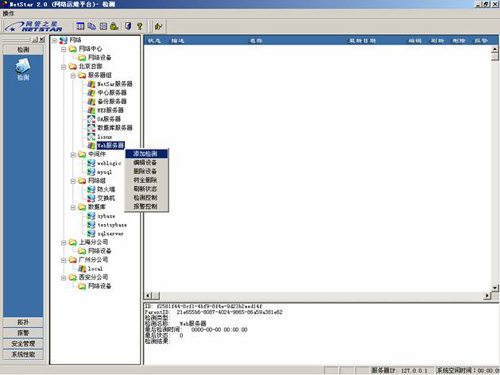The height and width of the screenshot is (375, 500).
Task: Collapse the 广州分公司 tree node
Action: [x=64, y=260]
